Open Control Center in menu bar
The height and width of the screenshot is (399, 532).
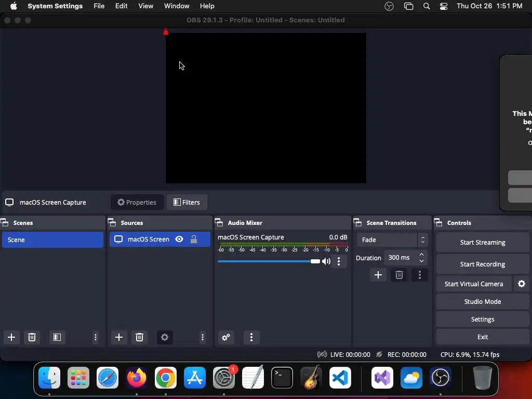click(444, 6)
